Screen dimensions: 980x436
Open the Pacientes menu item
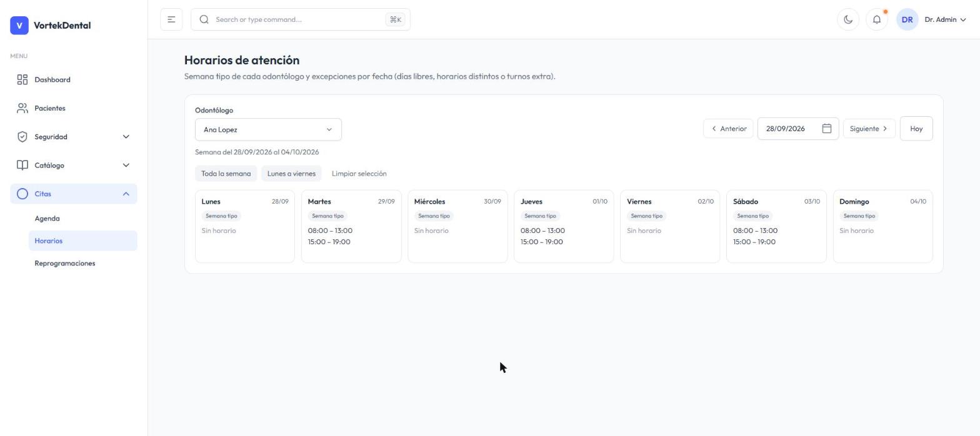tap(74, 108)
